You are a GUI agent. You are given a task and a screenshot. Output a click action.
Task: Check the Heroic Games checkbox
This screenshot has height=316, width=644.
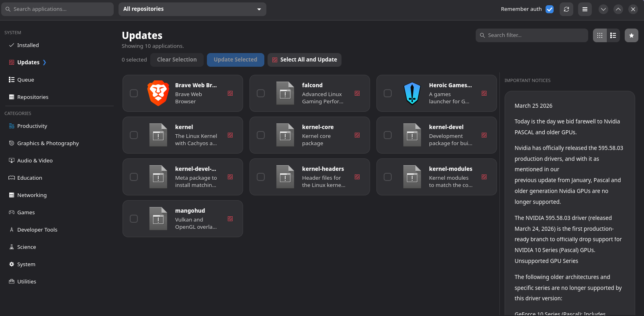(388, 93)
